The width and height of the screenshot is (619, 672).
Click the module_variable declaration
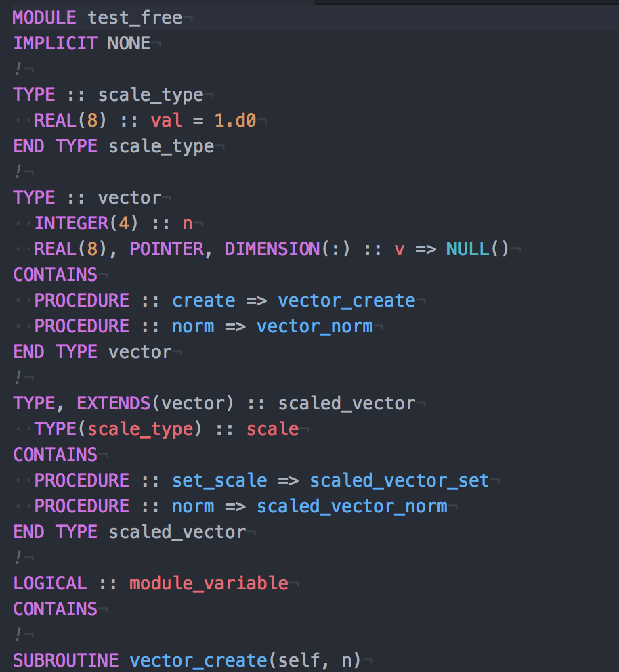pos(209,583)
